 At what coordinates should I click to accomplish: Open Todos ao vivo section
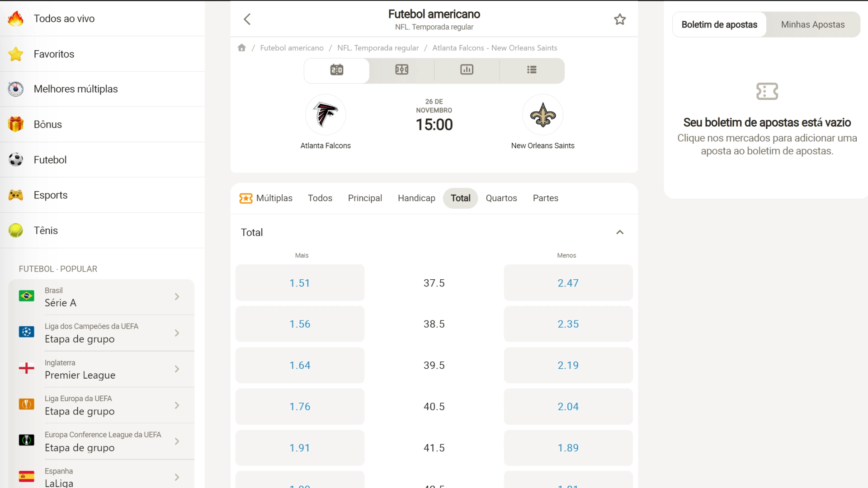pos(64,19)
